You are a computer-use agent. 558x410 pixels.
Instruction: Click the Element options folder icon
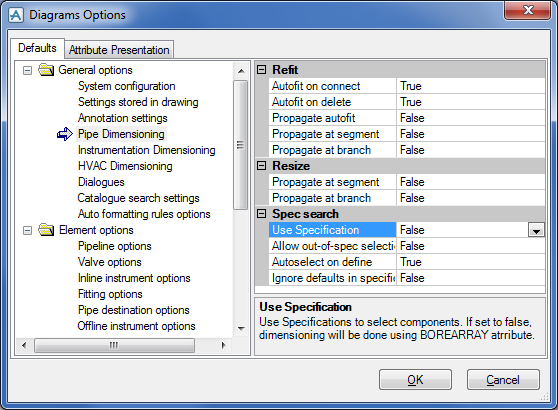46,230
